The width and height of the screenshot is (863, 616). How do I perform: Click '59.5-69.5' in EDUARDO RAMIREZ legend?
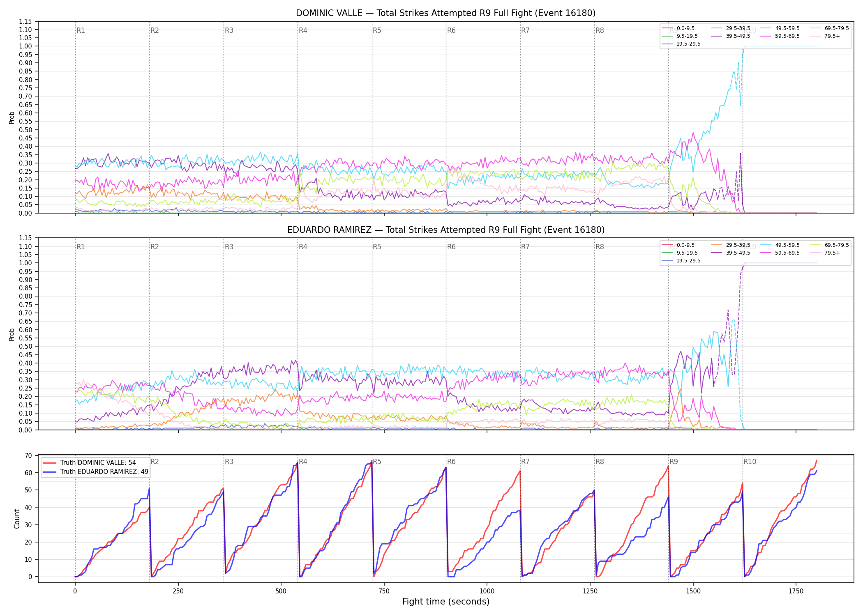click(787, 253)
